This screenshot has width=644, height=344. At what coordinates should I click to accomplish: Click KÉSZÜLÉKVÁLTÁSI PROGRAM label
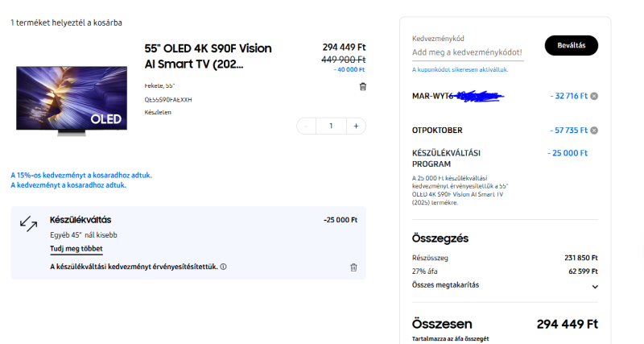tap(446, 159)
